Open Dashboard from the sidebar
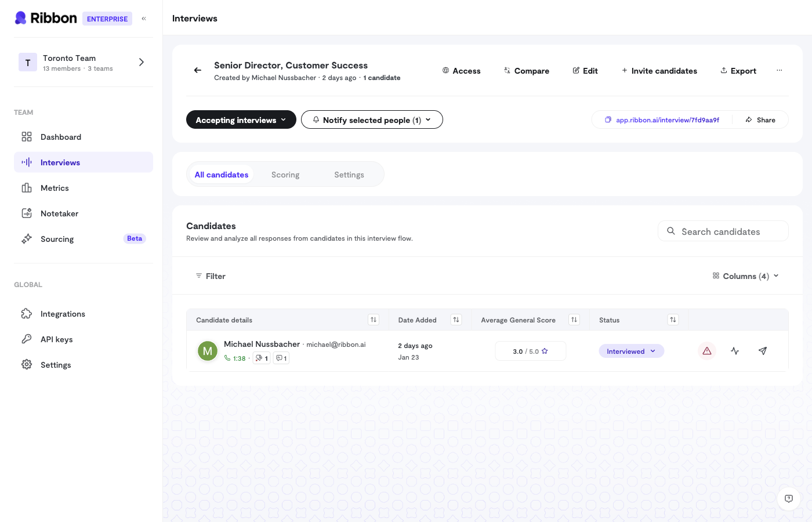The height and width of the screenshot is (522, 812). (x=84, y=137)
